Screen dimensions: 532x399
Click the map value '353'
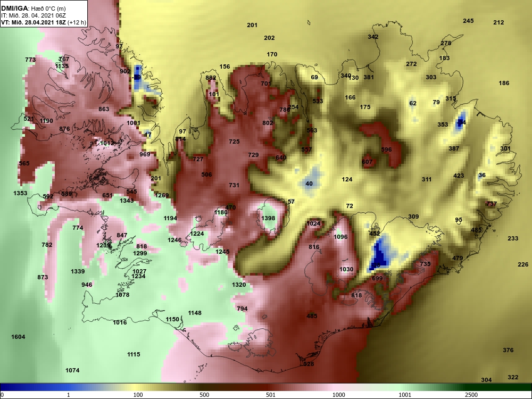(443, 124)
